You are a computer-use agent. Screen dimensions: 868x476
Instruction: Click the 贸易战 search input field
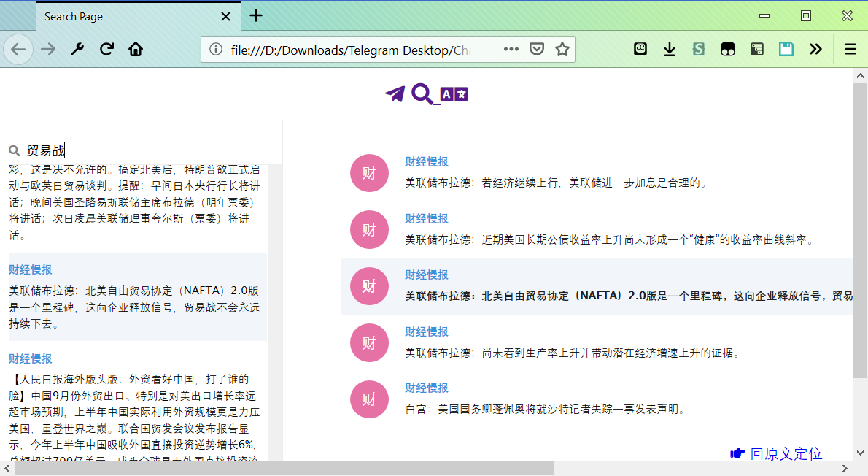146,150
